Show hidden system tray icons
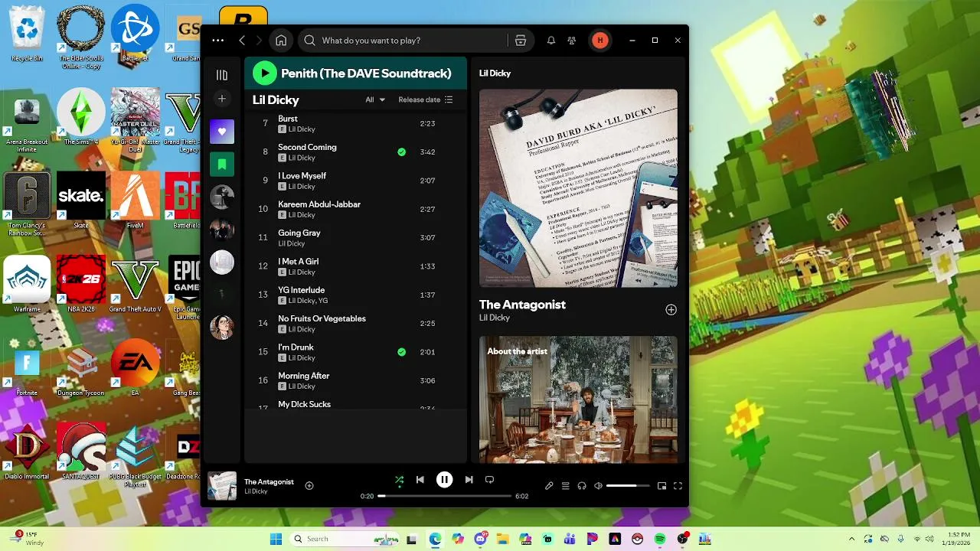The image size is (980, 551). click(851, 539)
